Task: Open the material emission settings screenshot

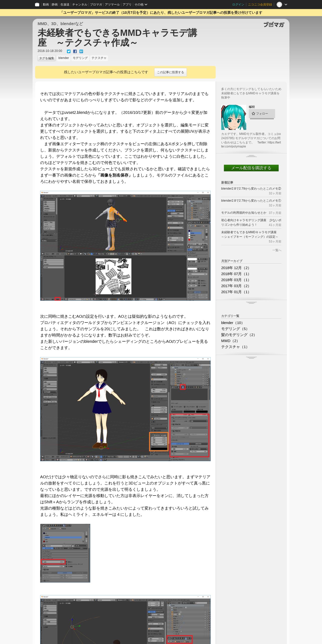Action: pyautogui.click(x=65, y=553)
